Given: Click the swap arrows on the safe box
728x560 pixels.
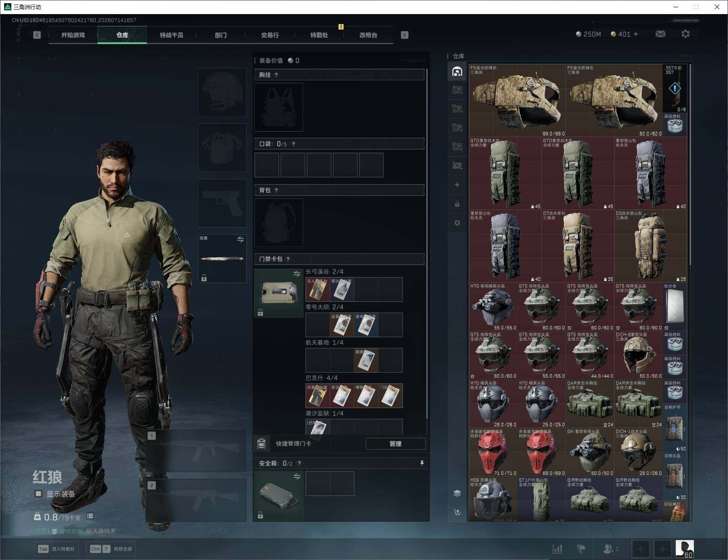Looking at the screenshot, I should pyautogui.click(x=297, y=476).
